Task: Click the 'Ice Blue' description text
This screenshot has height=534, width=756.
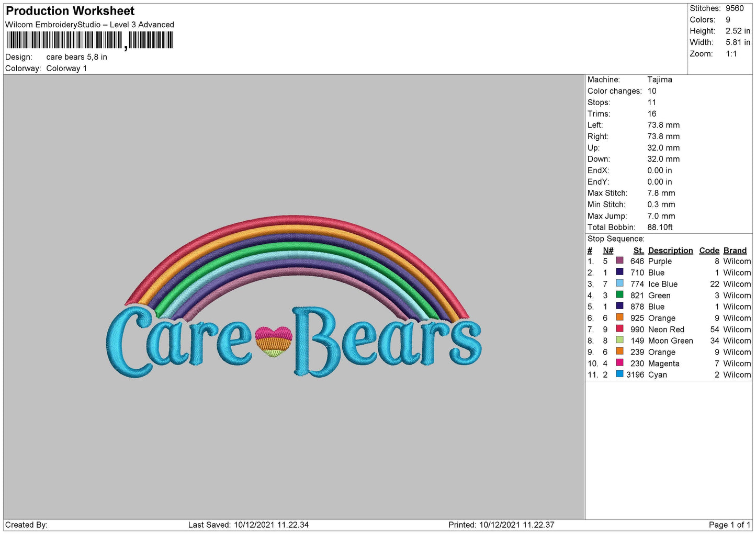Action: click(x=663, y=284)
